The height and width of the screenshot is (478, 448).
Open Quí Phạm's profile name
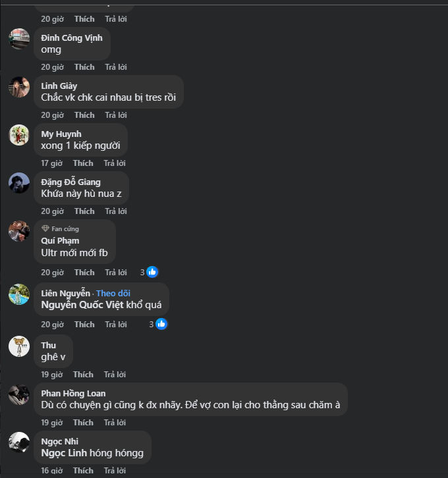click(x=60, y=240)
